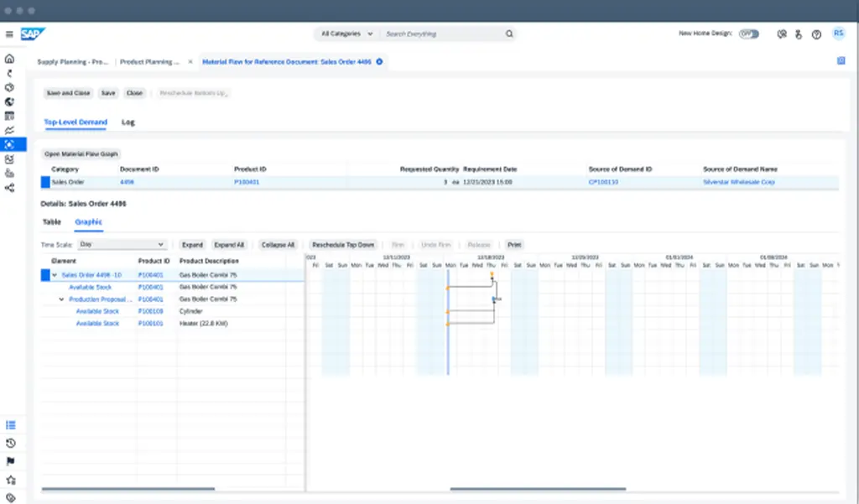Click the Search Everything input field
This screenshot has width=859, height=504.
click(443, 34)
